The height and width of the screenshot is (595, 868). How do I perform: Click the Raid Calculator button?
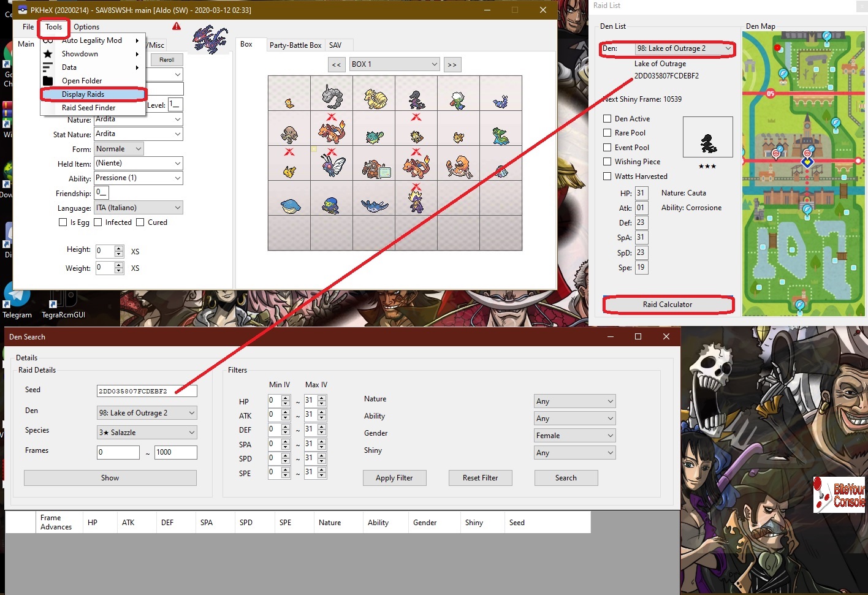tap(668, 305)
